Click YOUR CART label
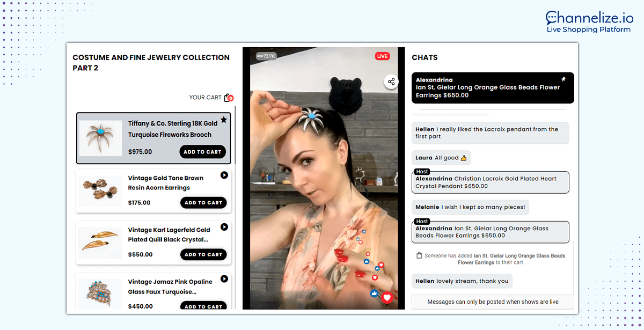Screen dimensions: 644x330 205,98
